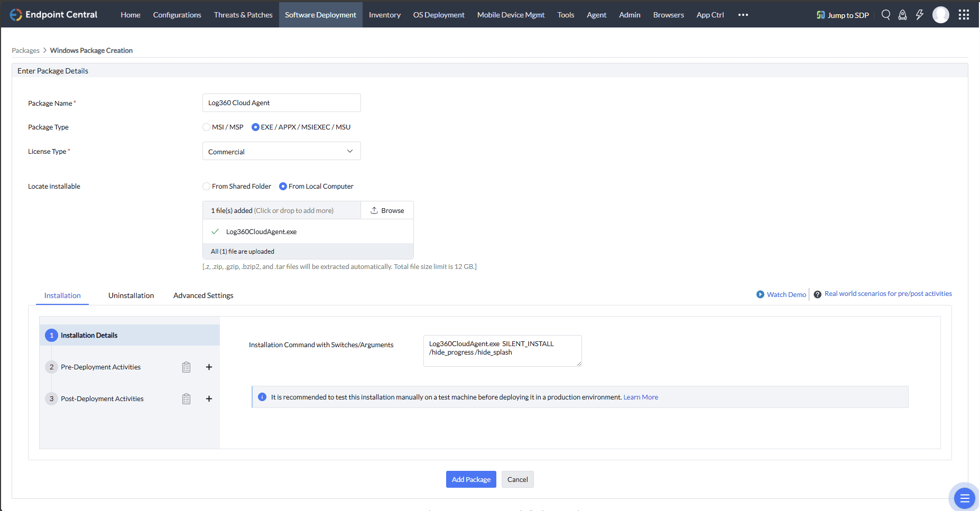The height and width of the screenshot is (511, 980).
Task: Click the Package Name input field
Action: 282,103
